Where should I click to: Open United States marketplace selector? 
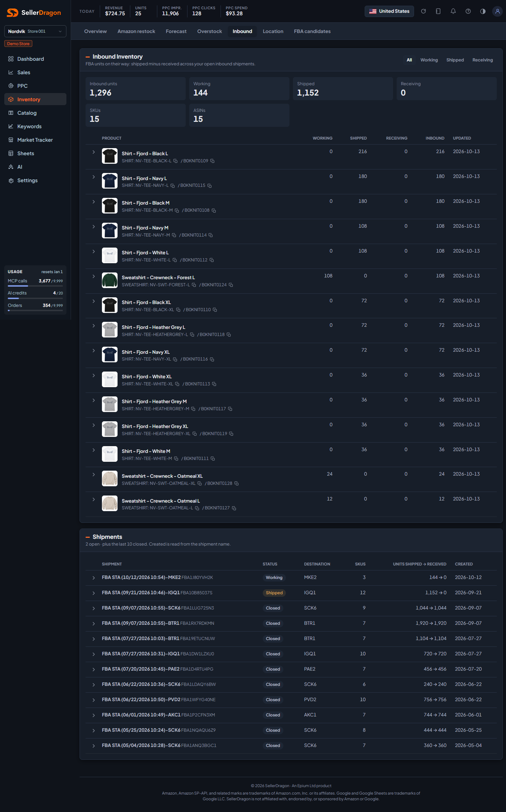pyautogui.click(x=389, y=11)
